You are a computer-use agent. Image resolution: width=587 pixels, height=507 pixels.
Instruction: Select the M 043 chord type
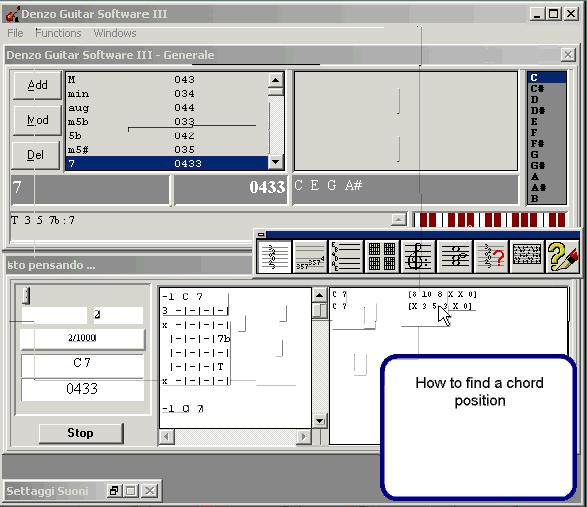[x=167, y=80]
